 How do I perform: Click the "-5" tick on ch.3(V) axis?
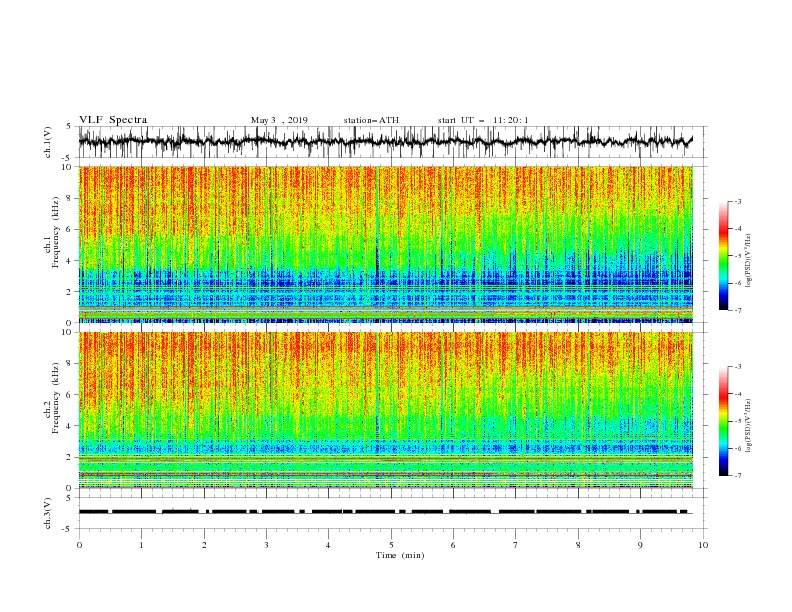(x=68, y=529)
